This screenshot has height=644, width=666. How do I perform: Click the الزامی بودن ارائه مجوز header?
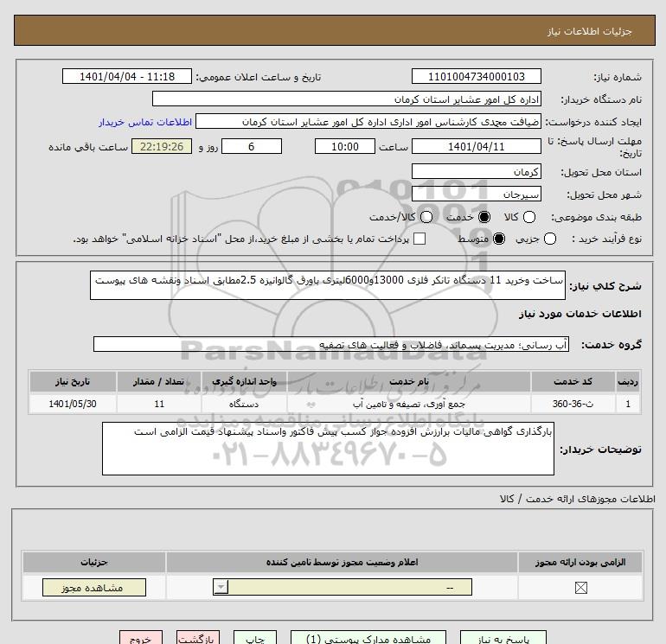(580, 563)
